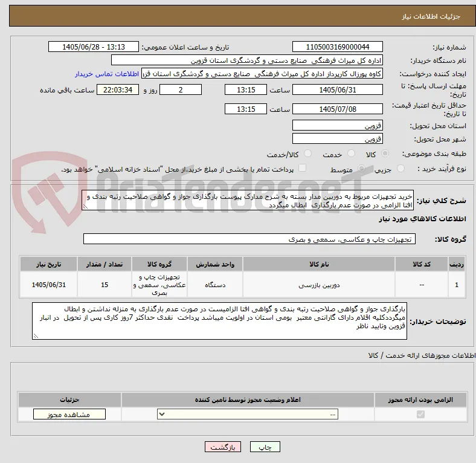The height and width of the screenshot is (463, 476).
Task: Open supplier permit status dropdown
Action: pos(248,415)
